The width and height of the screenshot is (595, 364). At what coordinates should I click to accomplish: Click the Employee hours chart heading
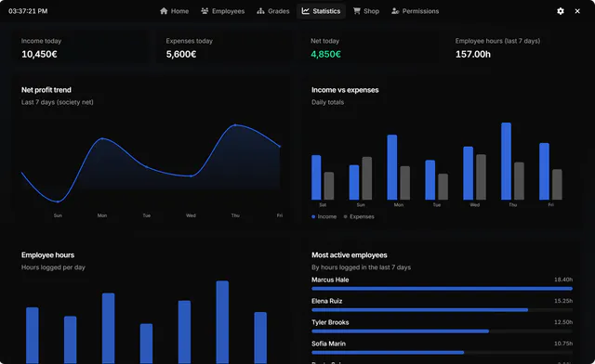click(x=47, y=255)
